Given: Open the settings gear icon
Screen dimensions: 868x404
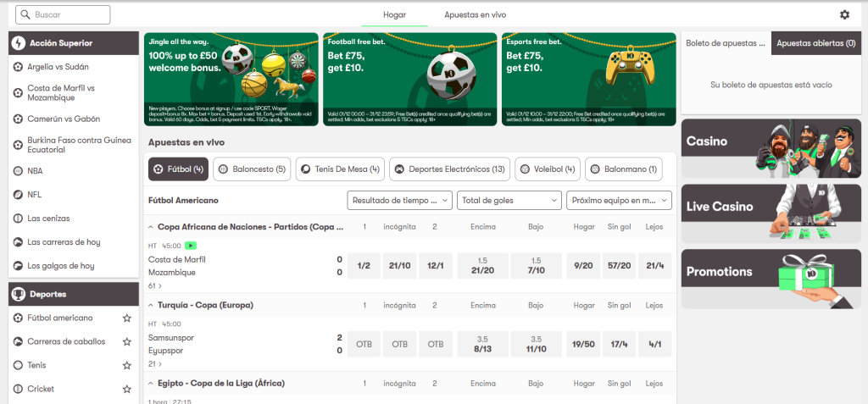Looking at the screenshot, I should click(844, 15).
